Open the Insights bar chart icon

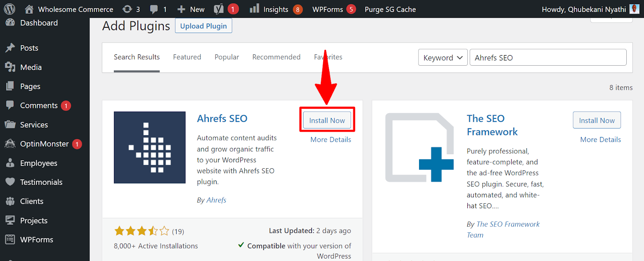254,8
